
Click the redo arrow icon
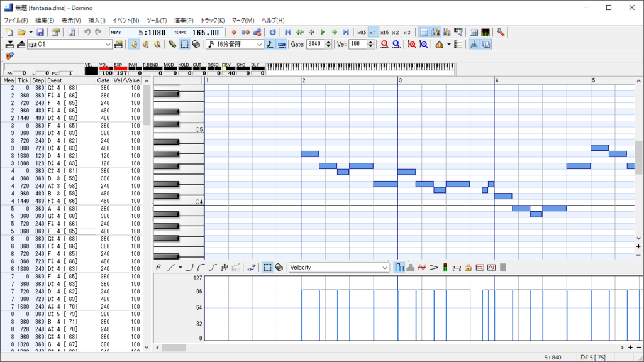(98, 33)
